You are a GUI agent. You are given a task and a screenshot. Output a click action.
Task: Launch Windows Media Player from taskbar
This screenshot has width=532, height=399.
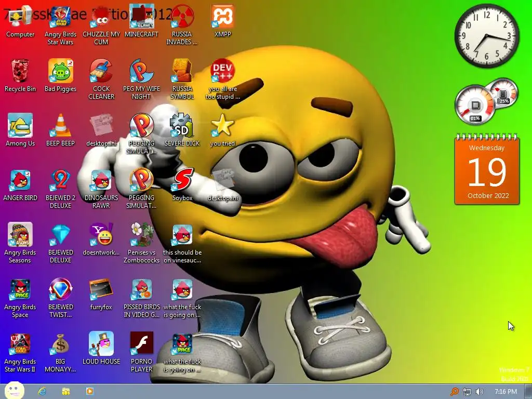pyautogui.click(x=89, y=391)
